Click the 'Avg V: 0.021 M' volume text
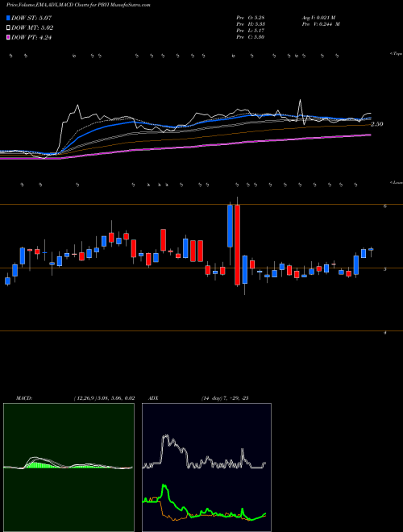403x532 pixels. pyautogui.click(x=318, y=18)
